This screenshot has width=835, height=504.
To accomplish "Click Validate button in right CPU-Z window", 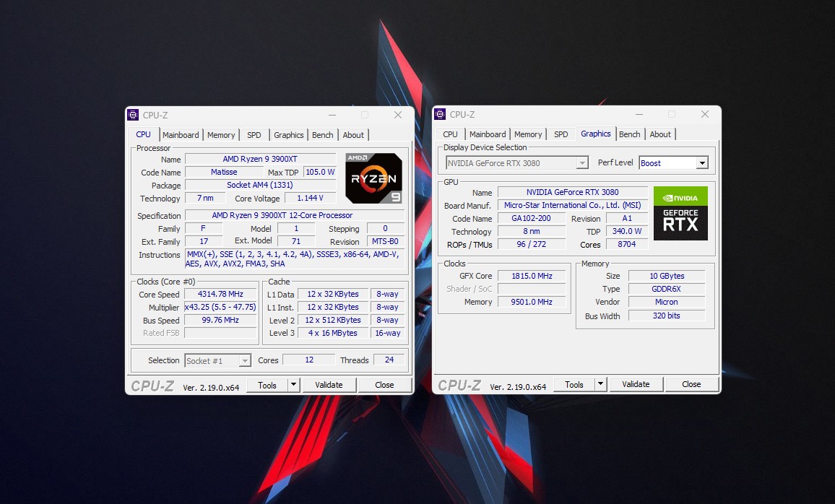I will click(636, 384).
